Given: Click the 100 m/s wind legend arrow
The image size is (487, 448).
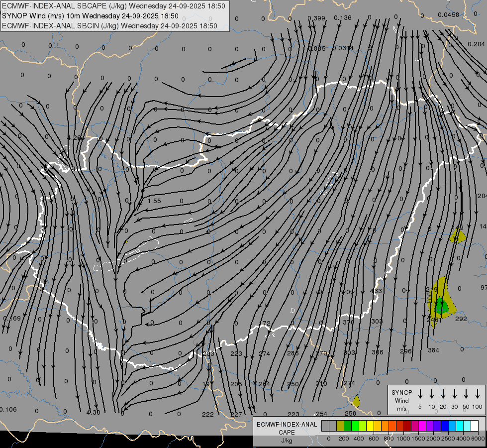Looking at the screenshot, I should tap(478, 394).
